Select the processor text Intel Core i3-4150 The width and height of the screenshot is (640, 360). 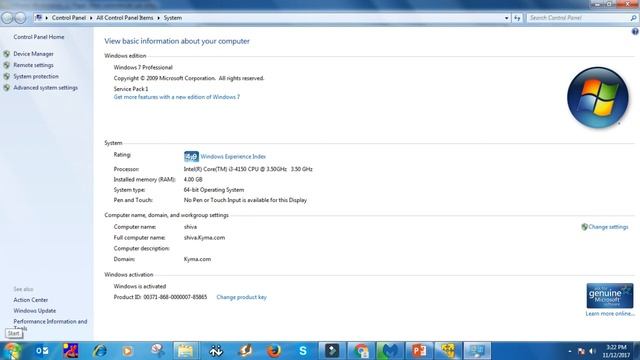click(248, 169)
